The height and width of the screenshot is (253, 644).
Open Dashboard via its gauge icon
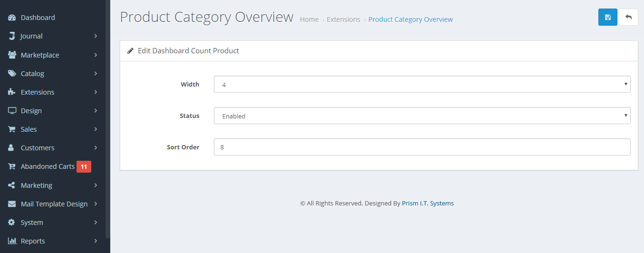pyautogui.click(x=12, y=18)
